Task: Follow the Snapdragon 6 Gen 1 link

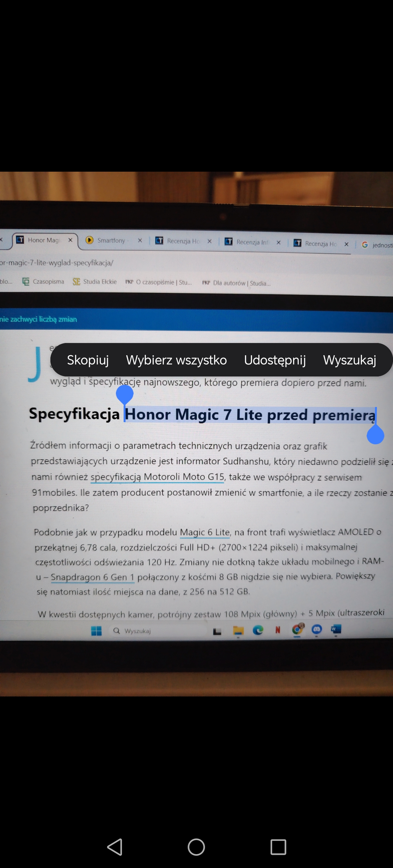Action: click(x=92, y=577)
